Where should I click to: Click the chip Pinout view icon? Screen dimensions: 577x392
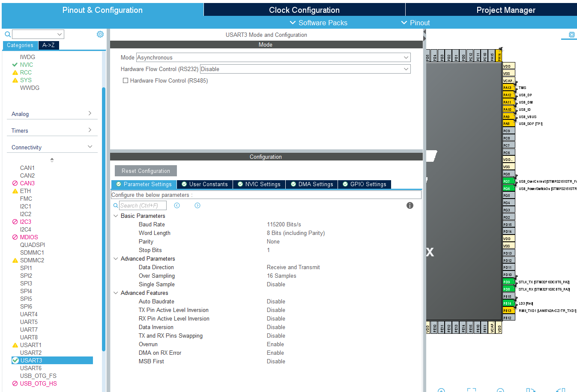tap(571, 35)
